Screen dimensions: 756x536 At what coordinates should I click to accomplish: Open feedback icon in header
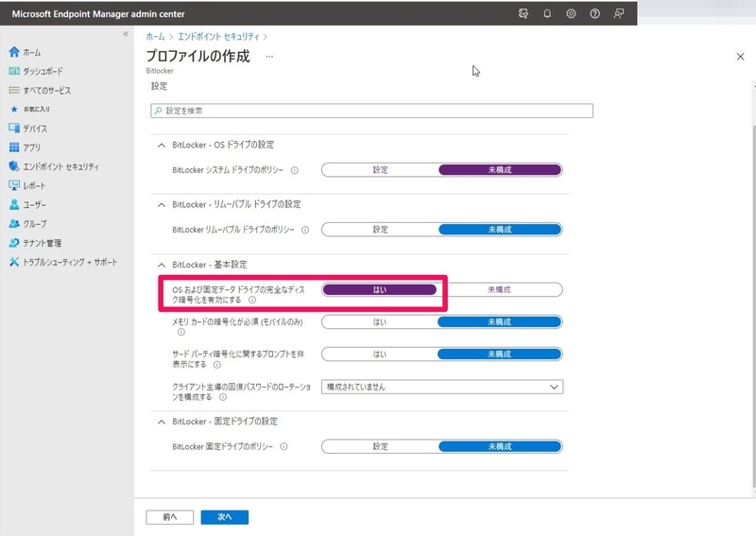pyautogui.click(x=619, y=13)
